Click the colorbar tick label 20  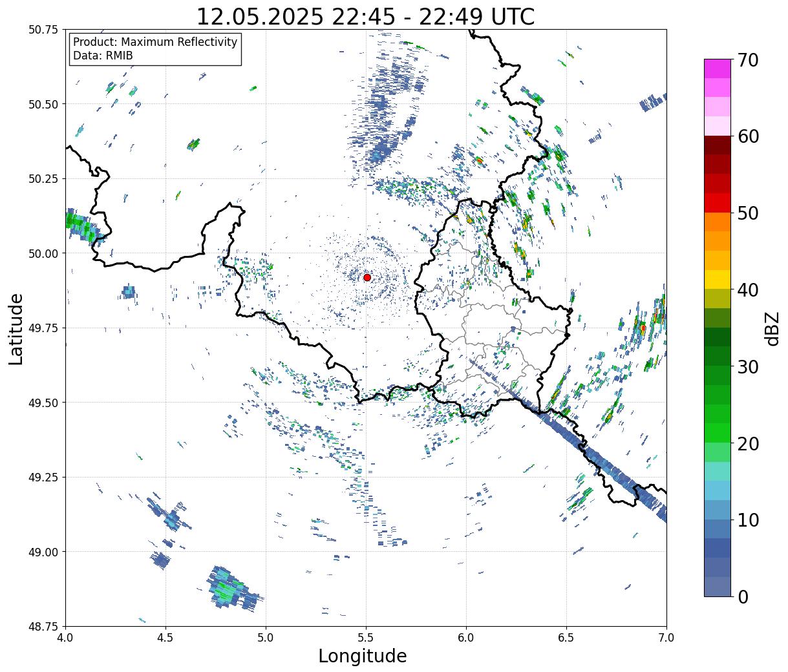(747, 444)
